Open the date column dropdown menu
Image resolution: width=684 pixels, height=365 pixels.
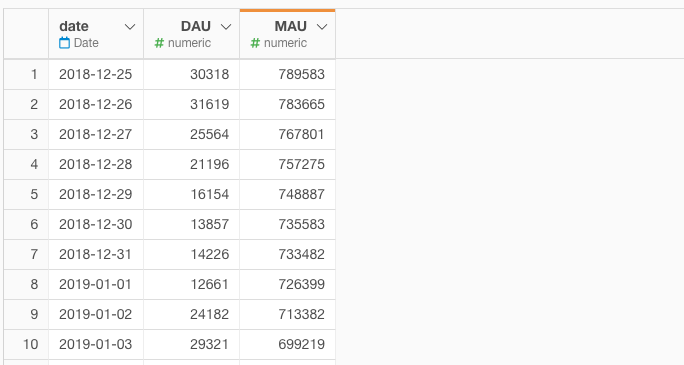click(x=130, y=27)
